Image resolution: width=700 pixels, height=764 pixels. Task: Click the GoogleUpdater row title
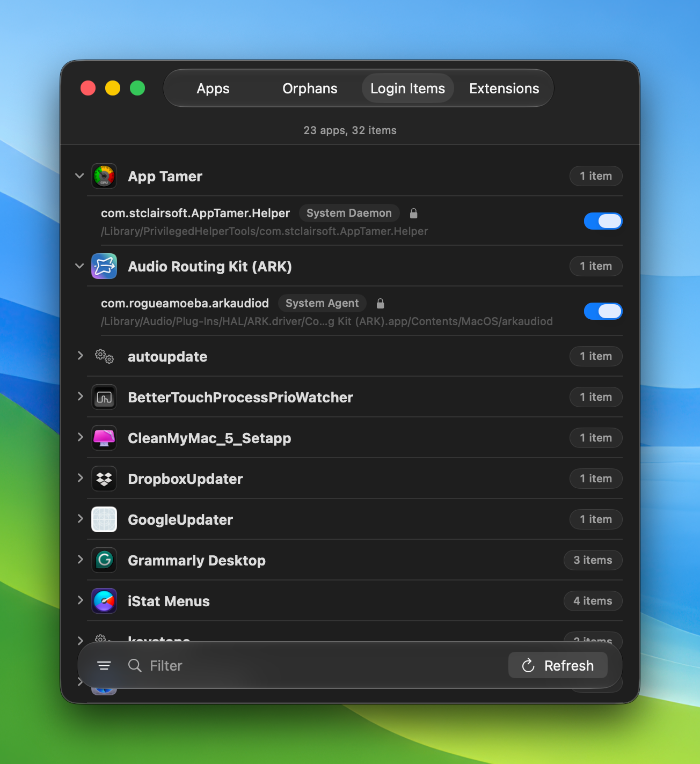180,520
